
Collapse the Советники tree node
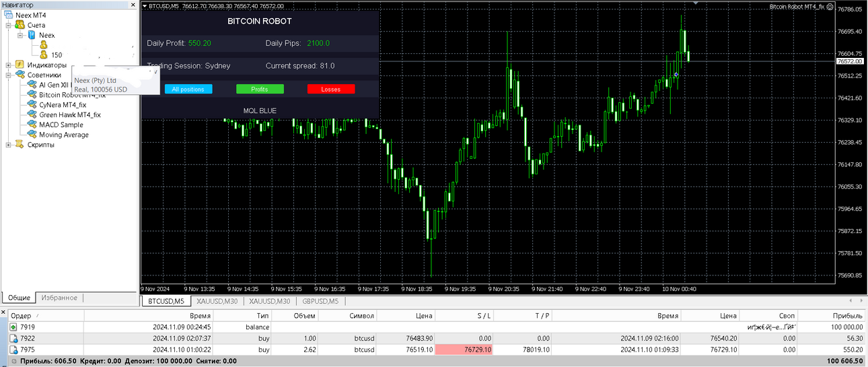click(x=8, y=75)
